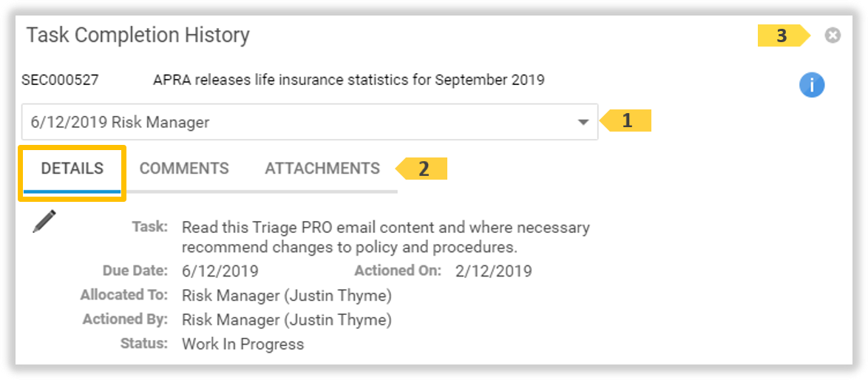This screenshot has height=380, width=868.
Task: Close the Task Completion History dialog
Action: (x=833, y=35)
